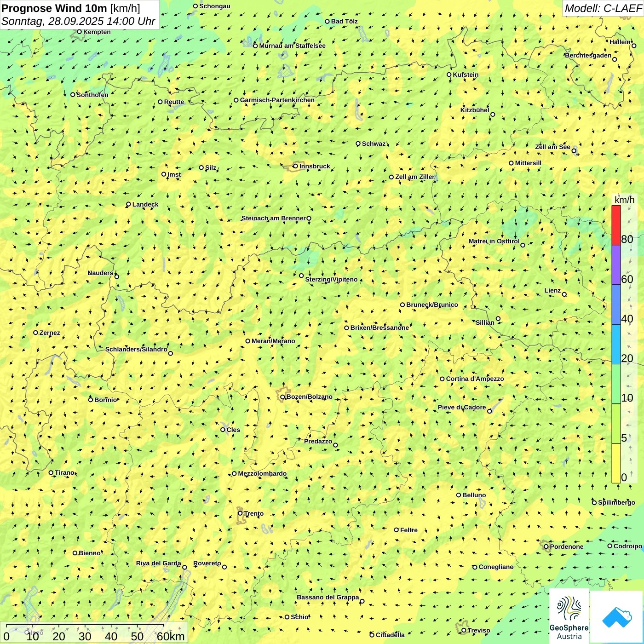Click the Kempten label
Screen dimensions: 644x644
97,32
